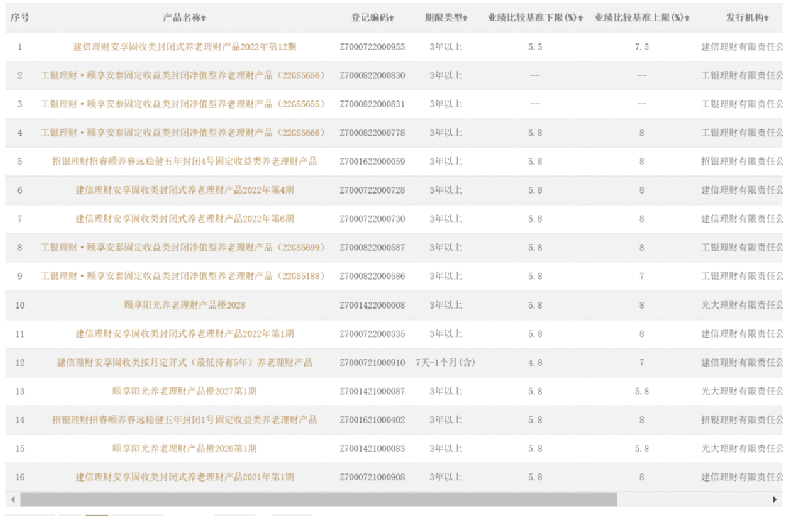Click the scrollbar right arrow
Screen dimensions: 797x516
pyautogui.click(x=775, y=498)
